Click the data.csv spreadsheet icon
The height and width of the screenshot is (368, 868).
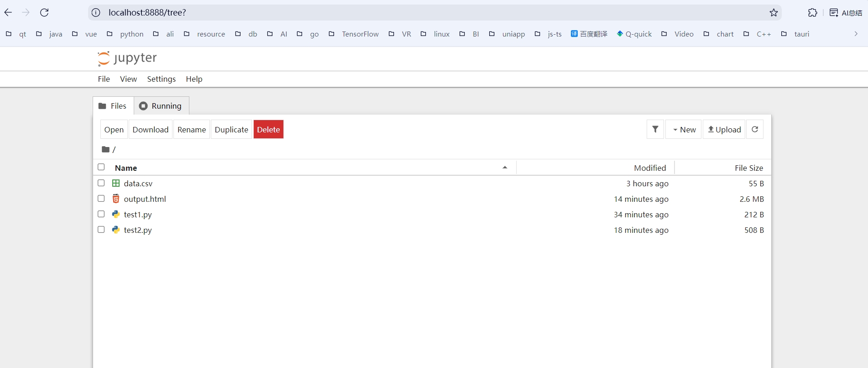pyautogui.click(x=116, y=183)
